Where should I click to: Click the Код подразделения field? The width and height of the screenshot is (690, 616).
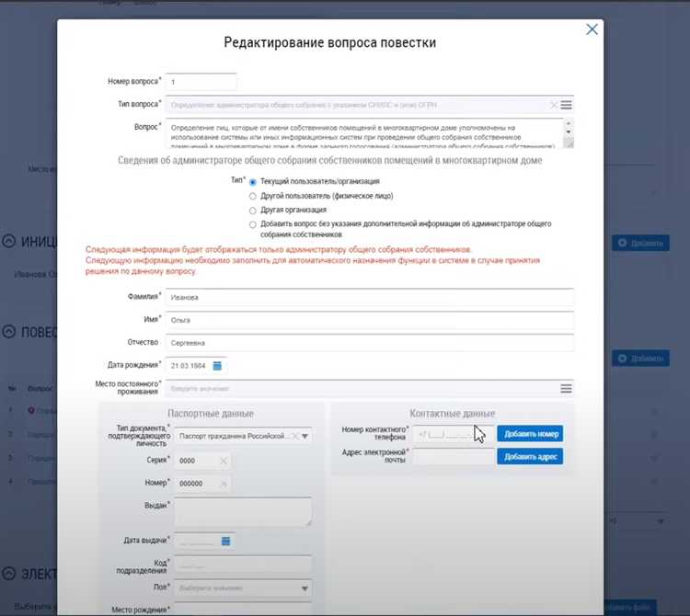243,565
